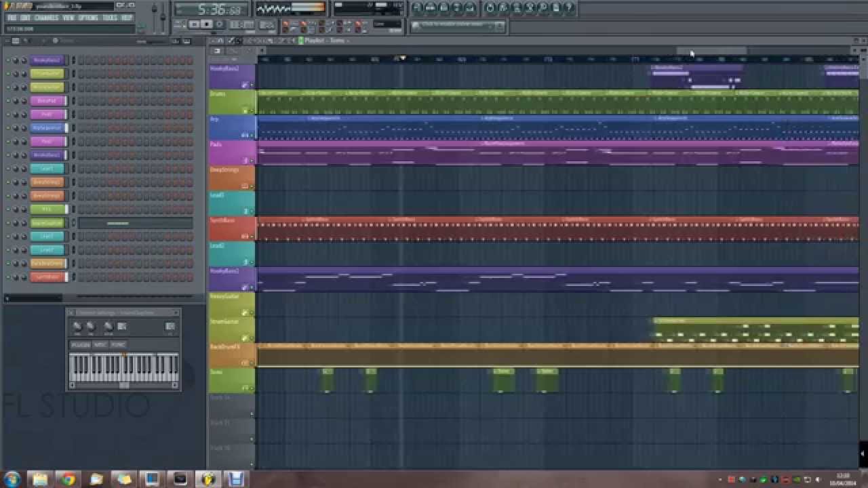Open the global snap selector dropdown
The width and height of the screenshot is (868, 488).
(388, 24)
